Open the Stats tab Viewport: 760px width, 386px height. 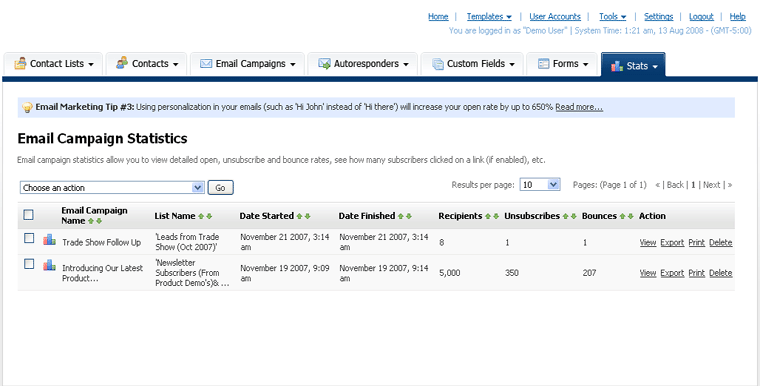click(x=633, y=65)
